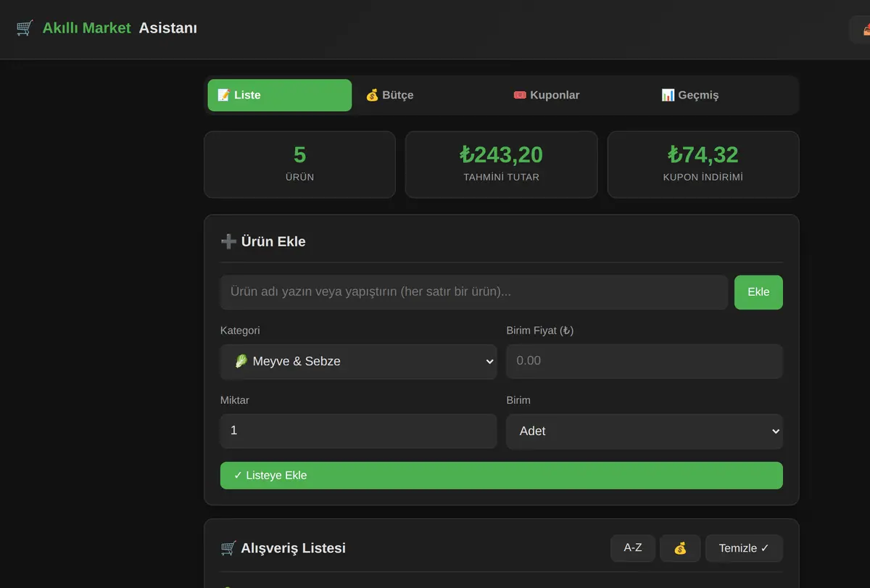Click the Ürün Ekle section heading
Viewport: 870px width, 588px height.
[263, 241]
